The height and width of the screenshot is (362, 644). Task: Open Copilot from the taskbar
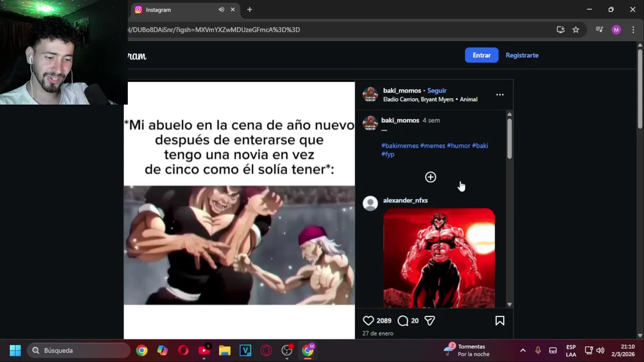163,350
